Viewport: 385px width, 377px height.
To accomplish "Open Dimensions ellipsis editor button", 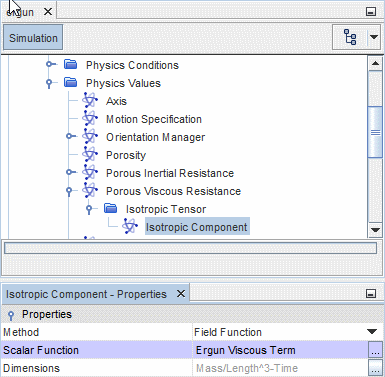I will (x=375, y=368).
